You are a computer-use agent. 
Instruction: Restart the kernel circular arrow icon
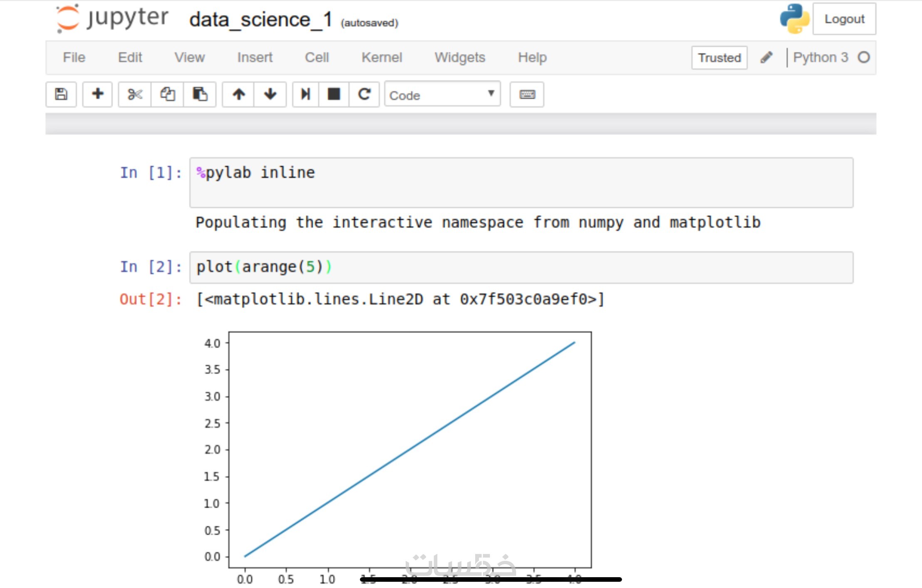pyautogui.click(x=364, y=94)
